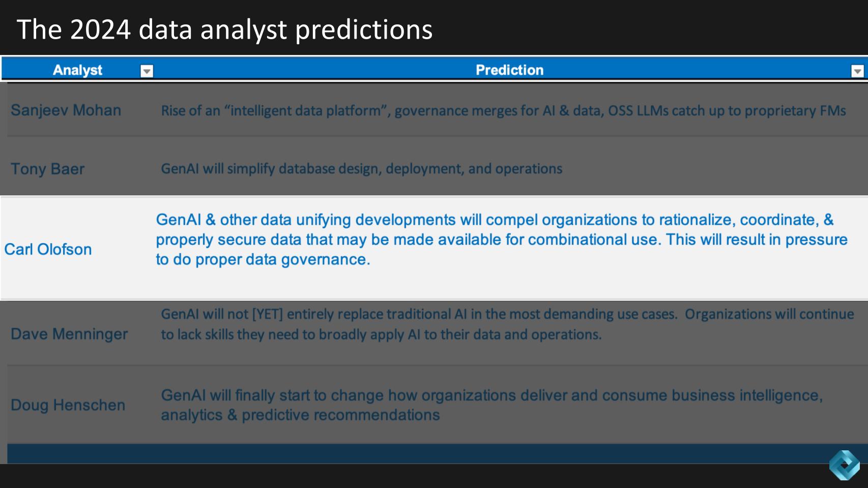
Task: Select the Analyst column header label
Action: coord(77,70)
